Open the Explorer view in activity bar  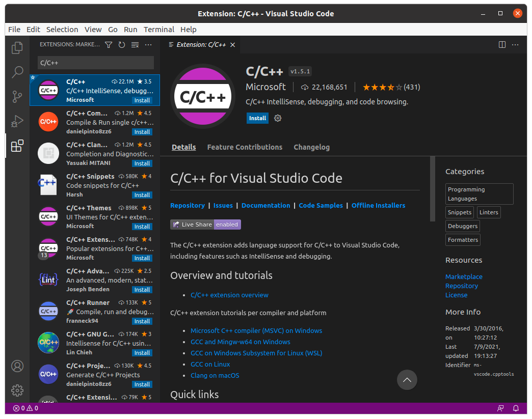[x=17, y=48]
